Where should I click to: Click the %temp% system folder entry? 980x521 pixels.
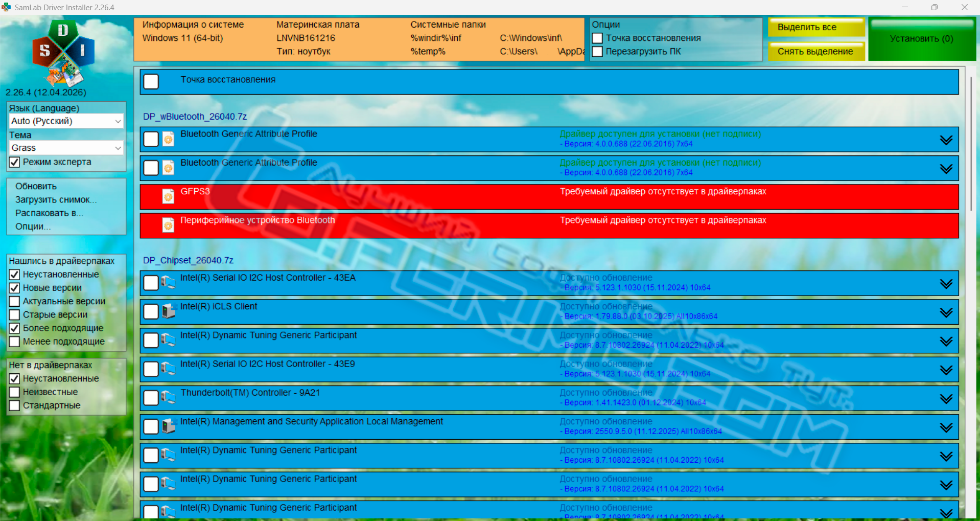pos(428,51)
